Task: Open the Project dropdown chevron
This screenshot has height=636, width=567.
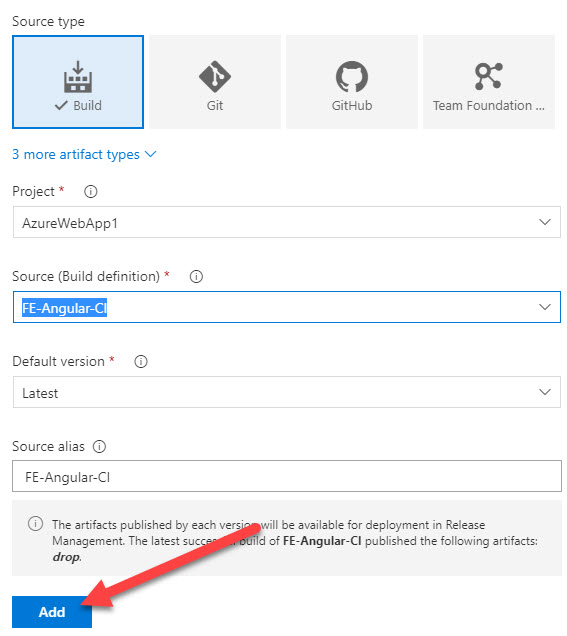Action: [x=545, y=222]
